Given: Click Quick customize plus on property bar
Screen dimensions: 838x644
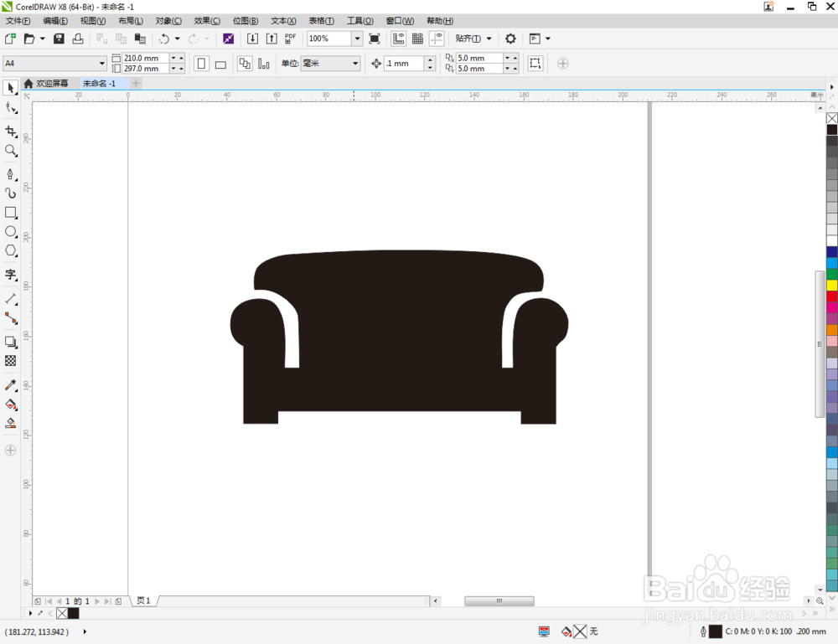Looking at the screenshot, I should pos(563,64).
